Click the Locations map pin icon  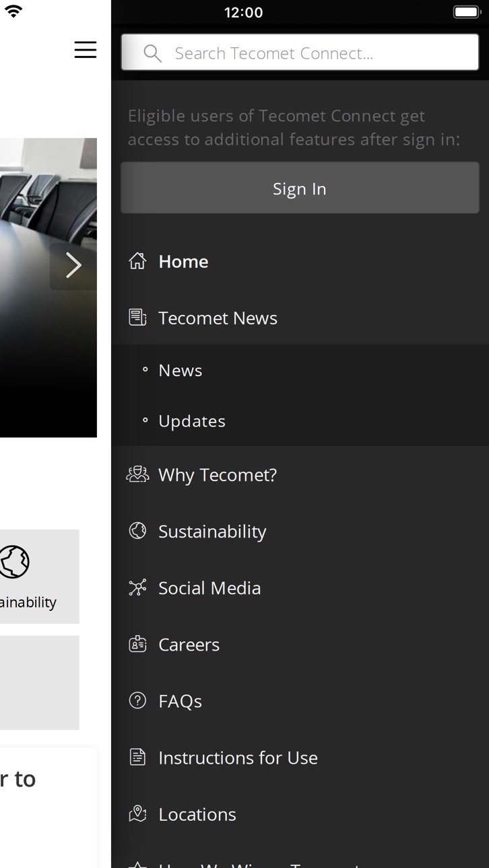pos(137,813)
